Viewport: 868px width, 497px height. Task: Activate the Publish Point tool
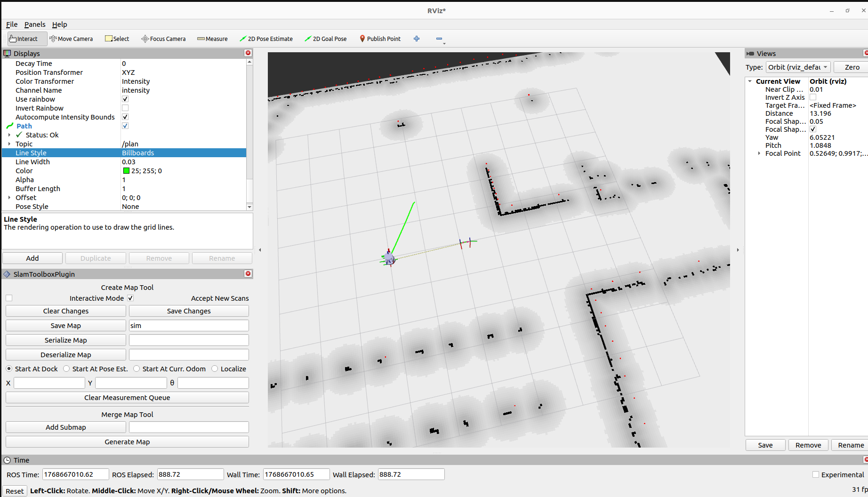point(380,39)
